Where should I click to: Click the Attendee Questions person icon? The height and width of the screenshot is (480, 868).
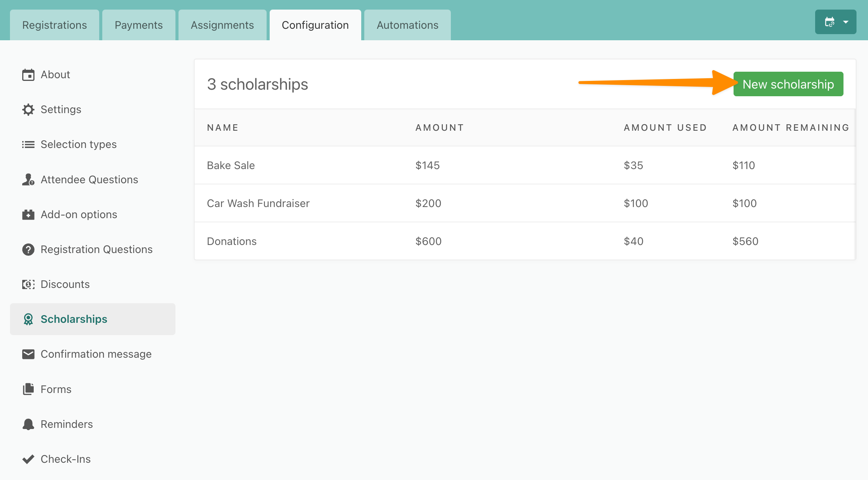click(28, 179)
